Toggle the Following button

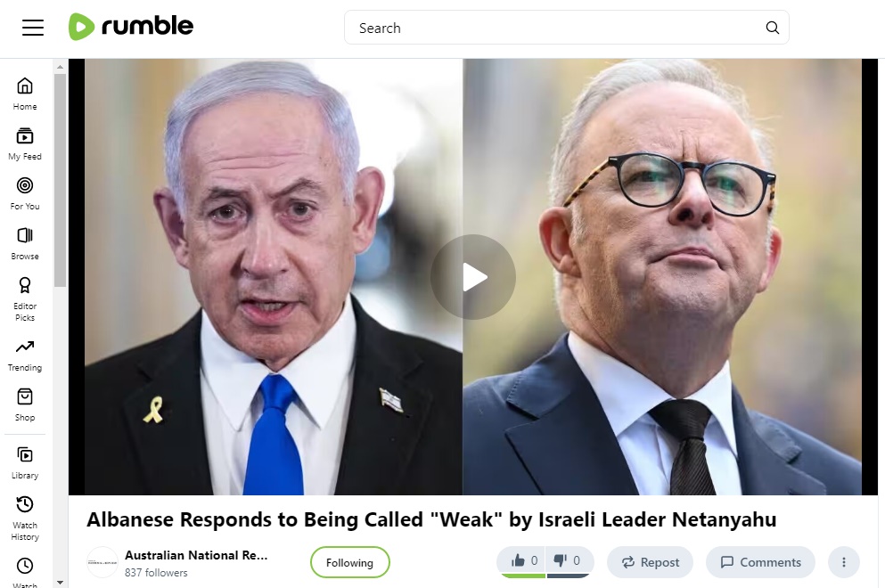[350, 562]
